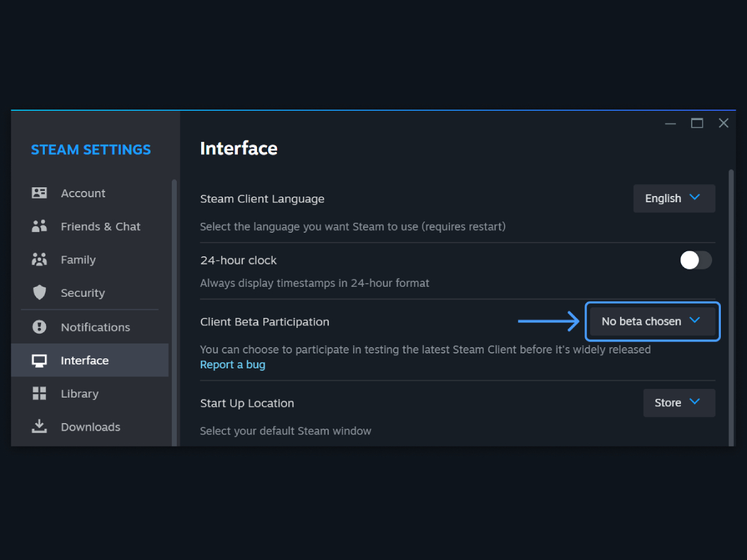Click the Library grid icon
Image resolution: width=747 pixels, height=560 pixels.
click(x=39, y=393)
